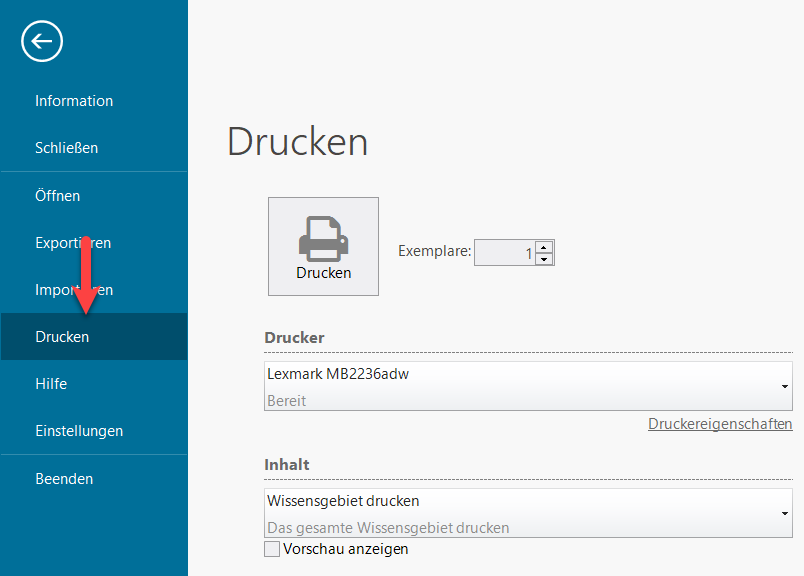Screen dimensions: 804x576
Task: Open the Druckereigenschaften link
Action: pyautogui.click(x=720, y=424)
